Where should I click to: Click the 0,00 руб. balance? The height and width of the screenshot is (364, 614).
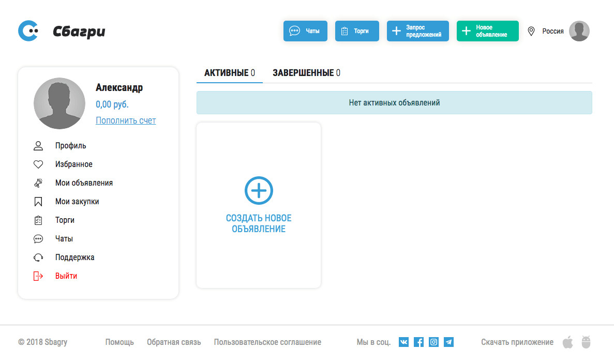tap(112, 104)
